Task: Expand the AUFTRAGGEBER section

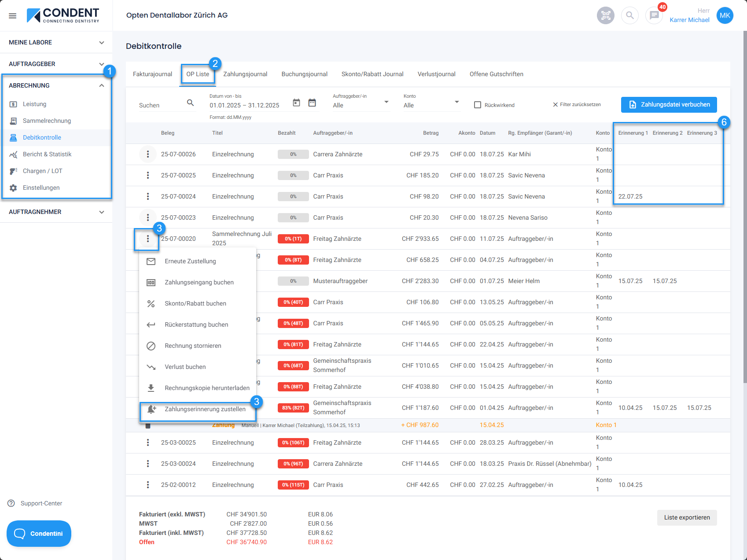Action: [x=56, y=64]
